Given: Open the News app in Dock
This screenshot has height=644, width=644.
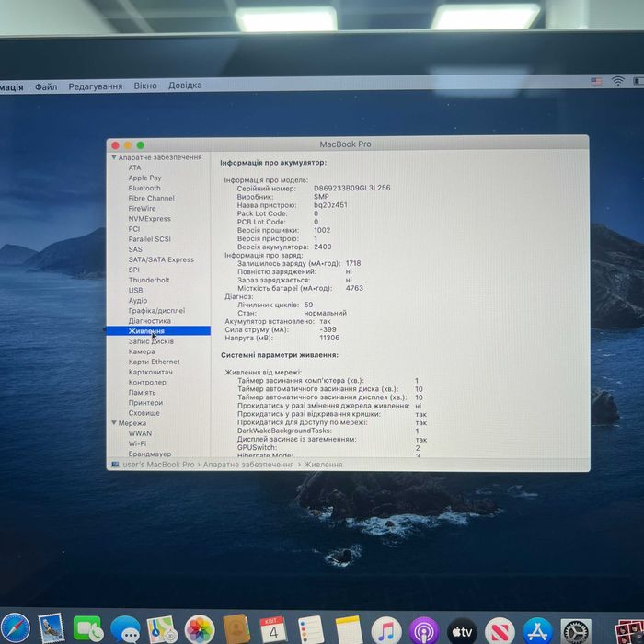Looking at the screenshot, I should point(500,629).
